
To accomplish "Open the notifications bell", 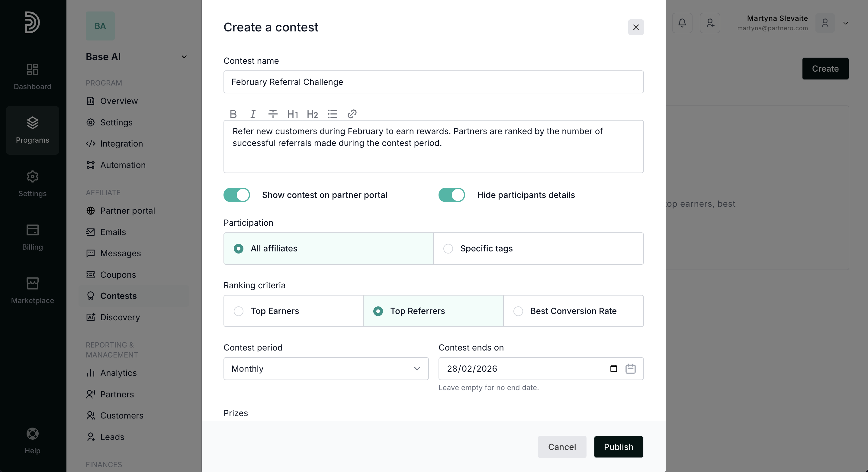I will 682,23.
